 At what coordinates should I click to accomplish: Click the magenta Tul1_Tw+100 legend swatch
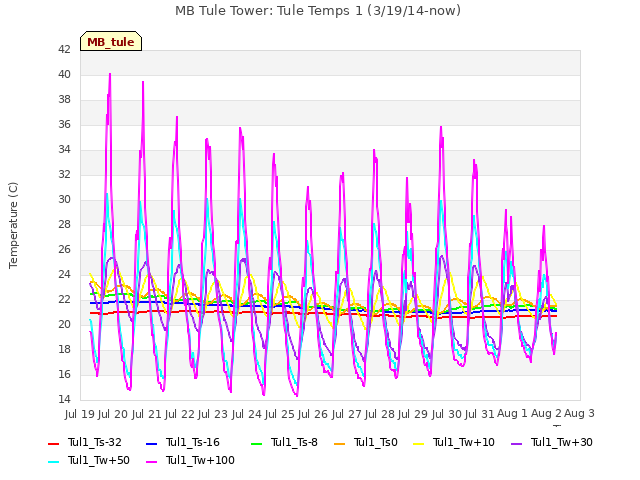click(151, 462)
